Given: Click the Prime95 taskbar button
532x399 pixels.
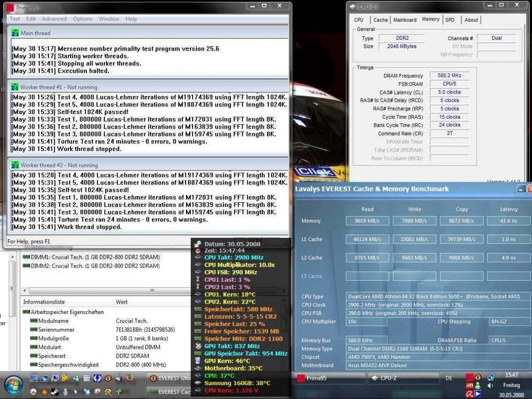Looking at the screenshot, I should coord(329,378).
